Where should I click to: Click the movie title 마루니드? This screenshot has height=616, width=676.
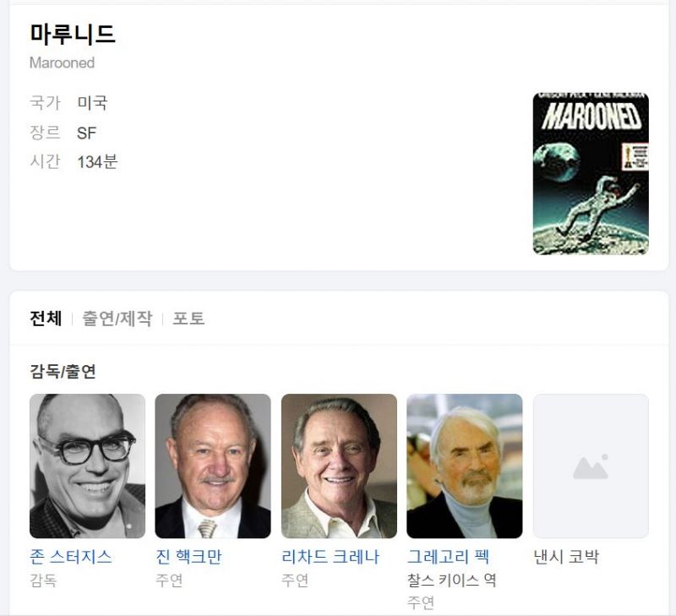point(73,34)
